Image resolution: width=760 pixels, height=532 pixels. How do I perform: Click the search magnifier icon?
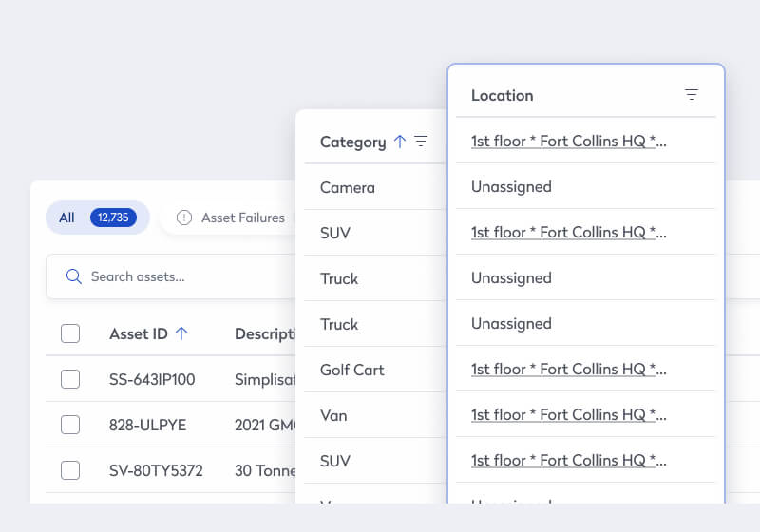73,276
